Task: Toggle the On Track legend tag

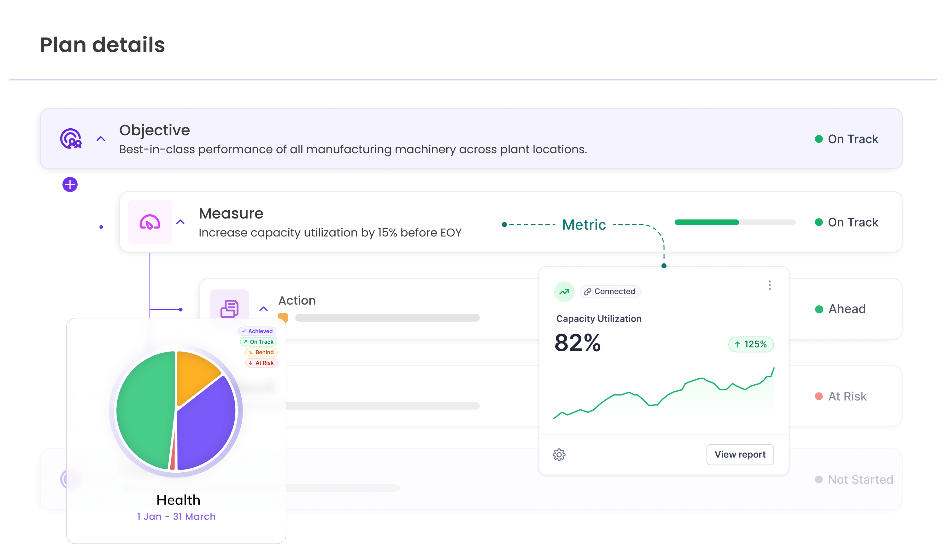Action: pyautogui.click(x=259, y=341)
